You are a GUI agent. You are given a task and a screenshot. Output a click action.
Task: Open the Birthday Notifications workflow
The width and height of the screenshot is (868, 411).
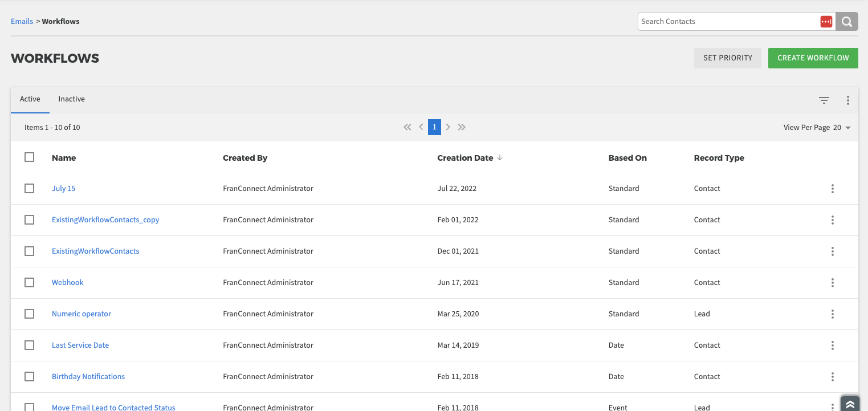(88, 377)
